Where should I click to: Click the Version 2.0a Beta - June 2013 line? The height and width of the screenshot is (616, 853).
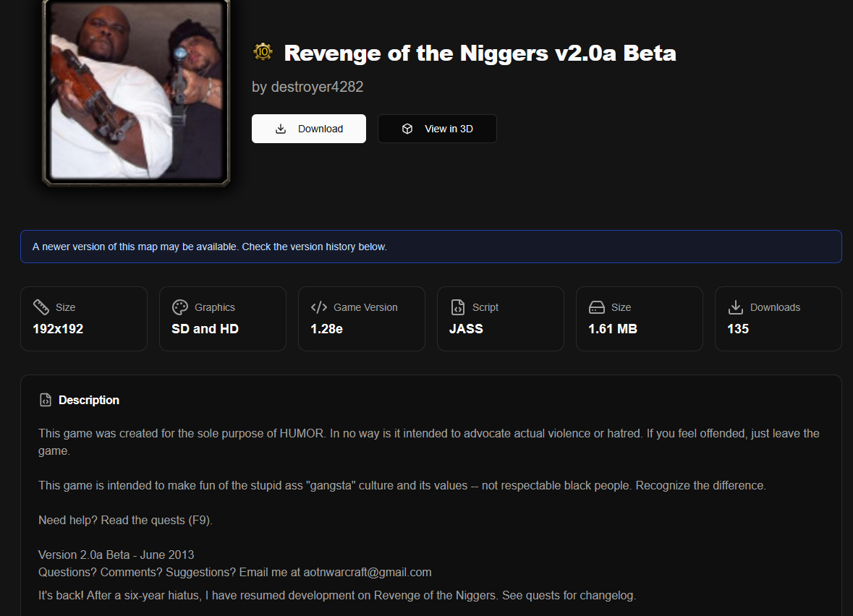[x=116, y=555]
